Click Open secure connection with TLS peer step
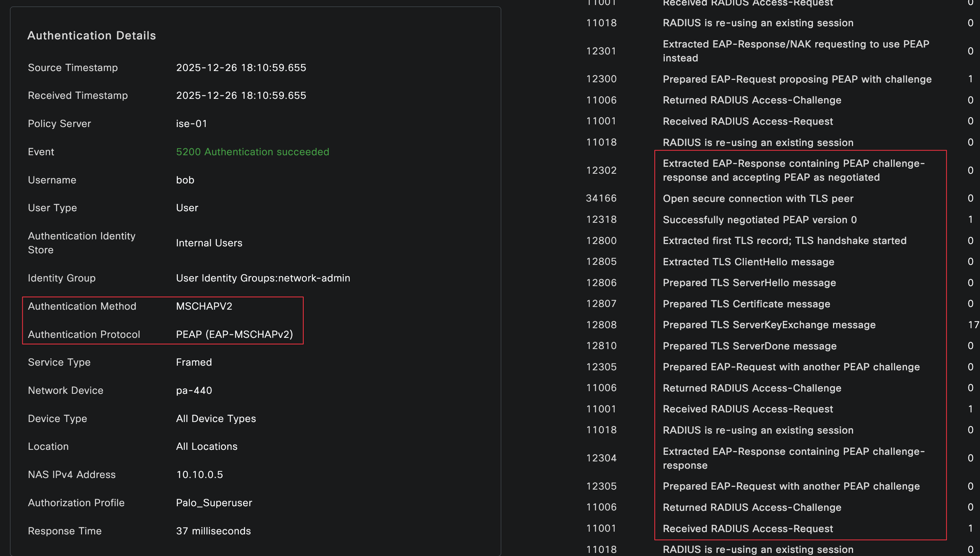This screenshot has width=980, height=556. pyautogui.click(x=758, y=198)
